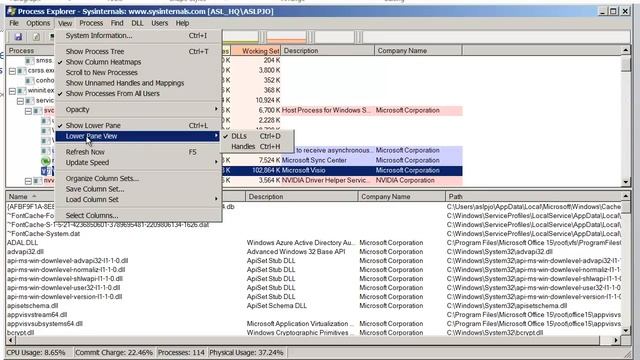
Task: Open the Load Column Set submenu
Action: tap(138, 200)
